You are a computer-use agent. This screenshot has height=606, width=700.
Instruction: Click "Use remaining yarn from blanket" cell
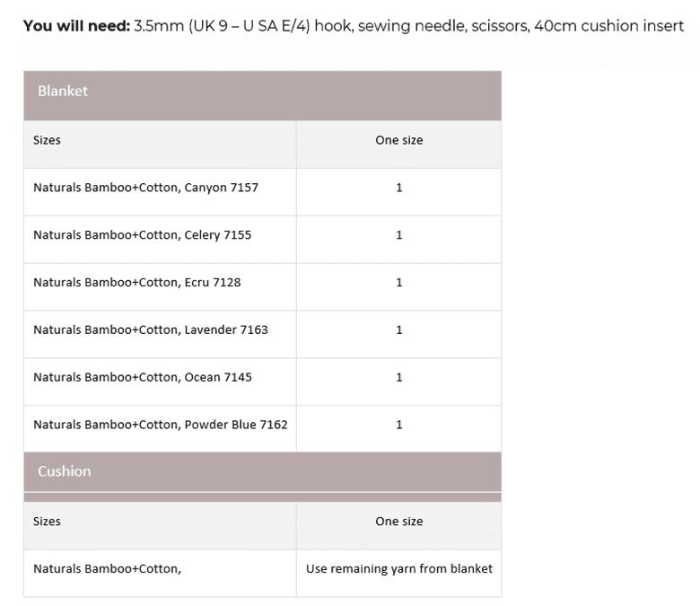(x=398, y=569)
